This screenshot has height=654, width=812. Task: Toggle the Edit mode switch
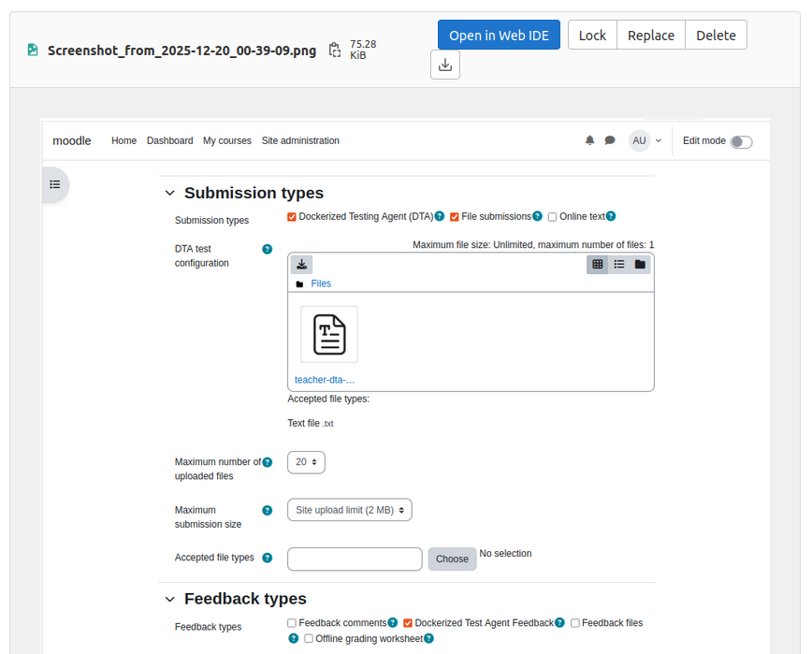click(x=741, y=142)
